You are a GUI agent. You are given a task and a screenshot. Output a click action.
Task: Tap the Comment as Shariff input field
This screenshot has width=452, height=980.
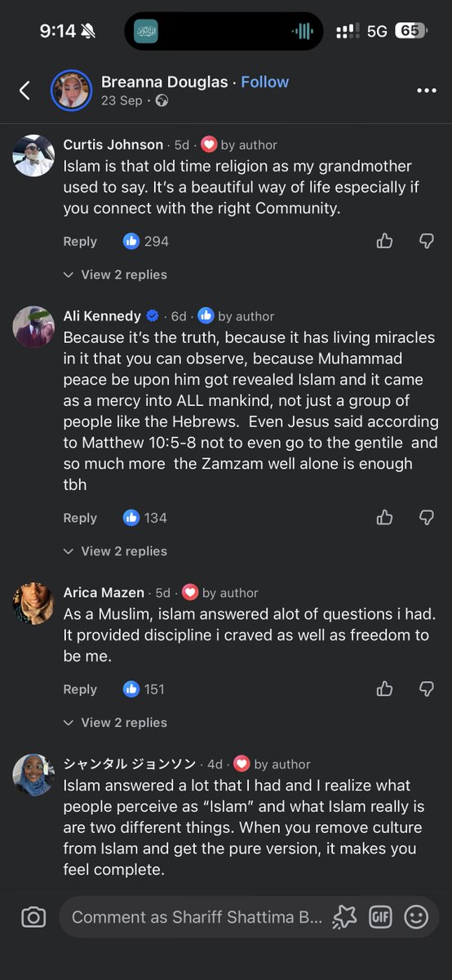point(196,917)
